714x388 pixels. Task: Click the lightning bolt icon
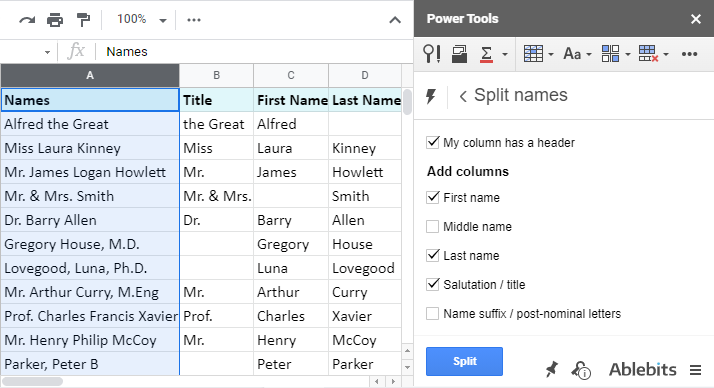(431, 96)
